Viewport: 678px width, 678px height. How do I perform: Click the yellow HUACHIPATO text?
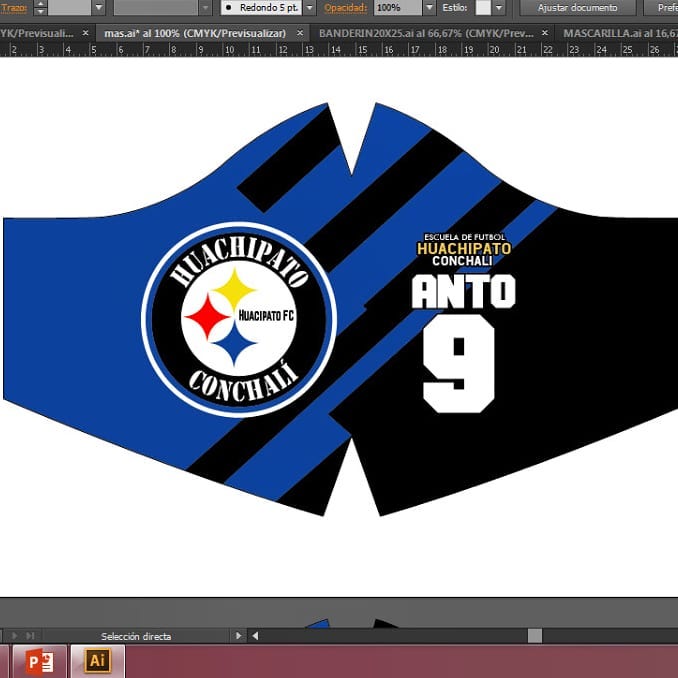click(464, 249)
